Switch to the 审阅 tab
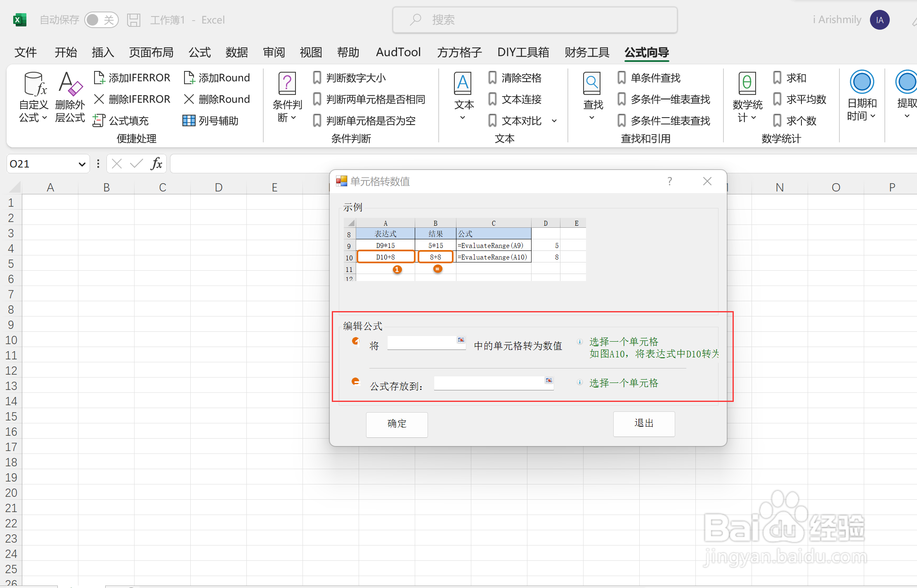Screen dimensions: 917x588 point(274,52)
